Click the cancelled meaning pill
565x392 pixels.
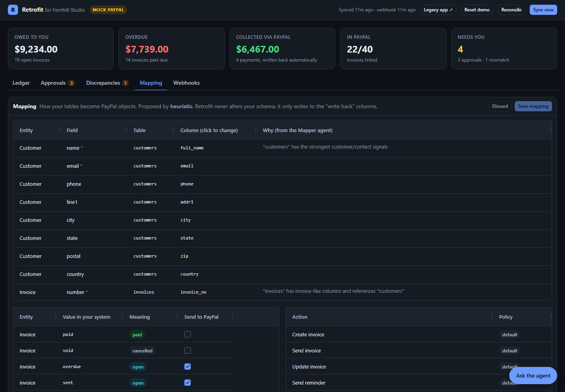pos(142,351)
